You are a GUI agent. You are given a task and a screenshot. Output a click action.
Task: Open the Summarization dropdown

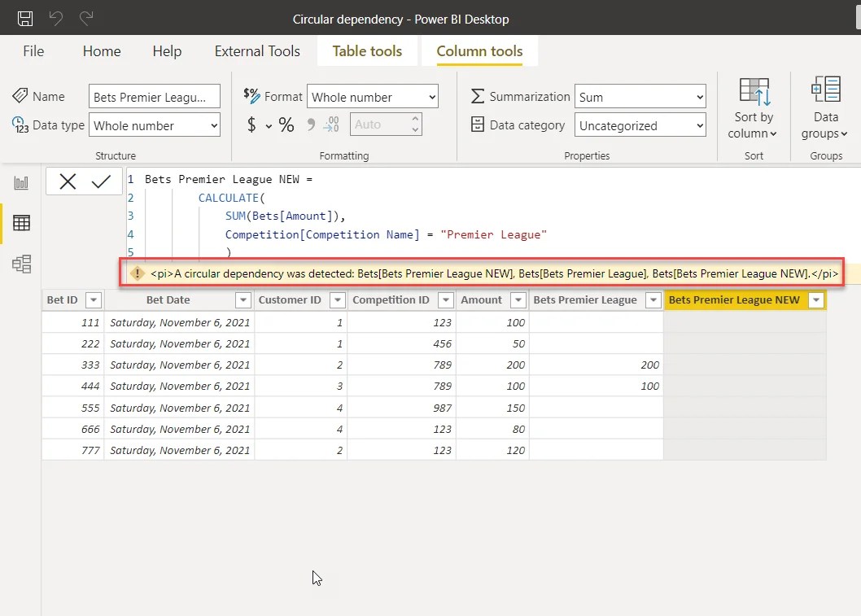640,97
